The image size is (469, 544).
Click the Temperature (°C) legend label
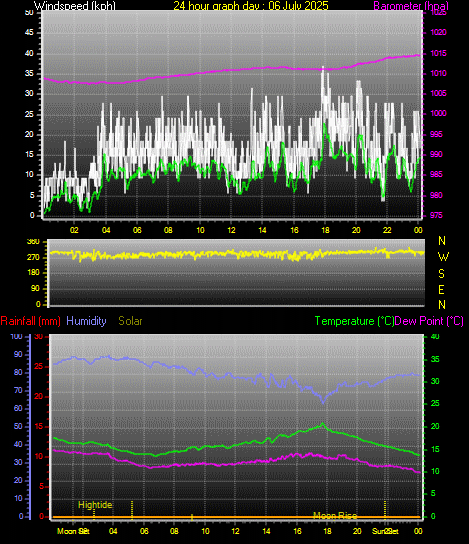(354, 321)
